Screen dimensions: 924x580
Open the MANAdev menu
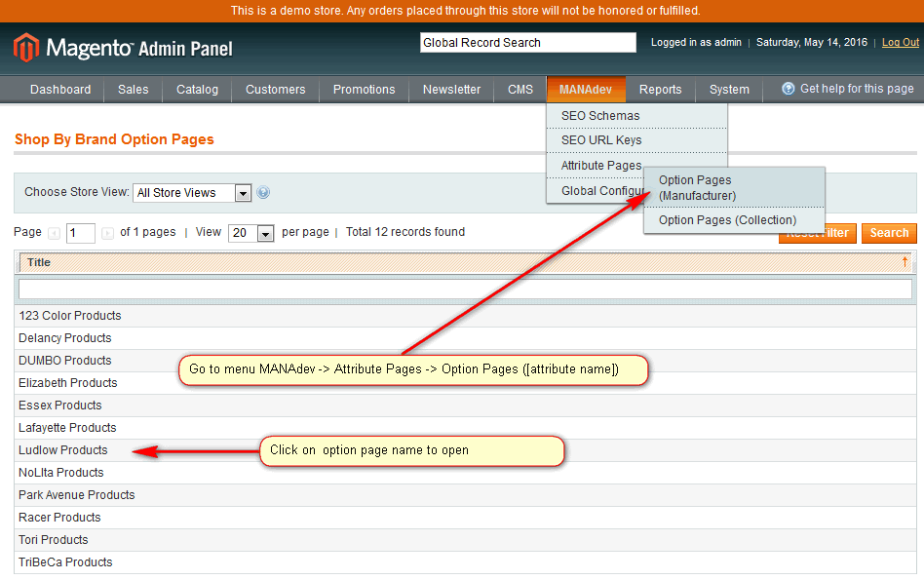pos(586,90)
